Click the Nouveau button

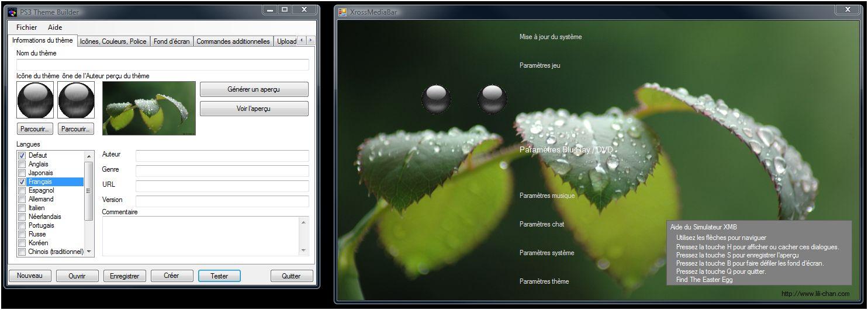point(30,276)
